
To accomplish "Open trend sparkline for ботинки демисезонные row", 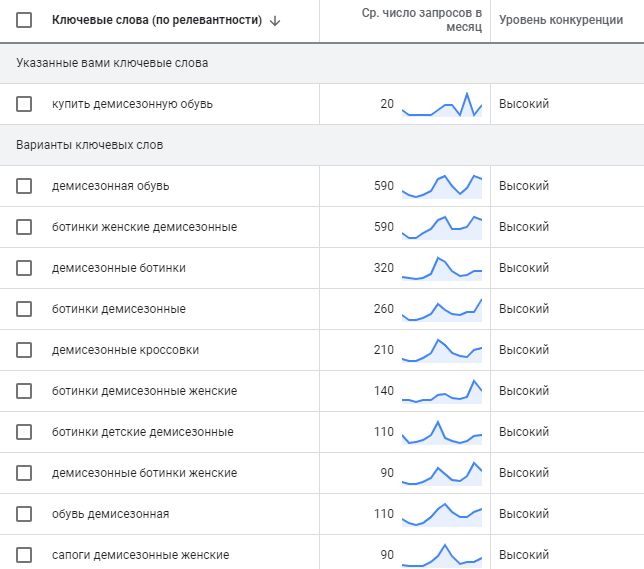I will 442,309.
